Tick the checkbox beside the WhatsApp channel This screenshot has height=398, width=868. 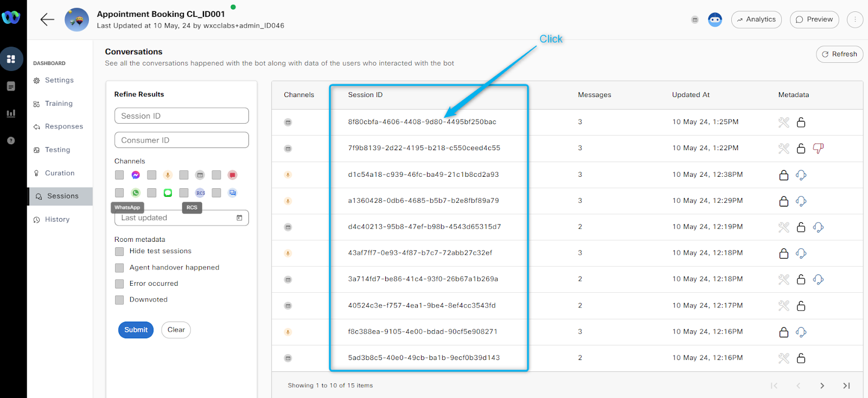(x=119, y=193)
